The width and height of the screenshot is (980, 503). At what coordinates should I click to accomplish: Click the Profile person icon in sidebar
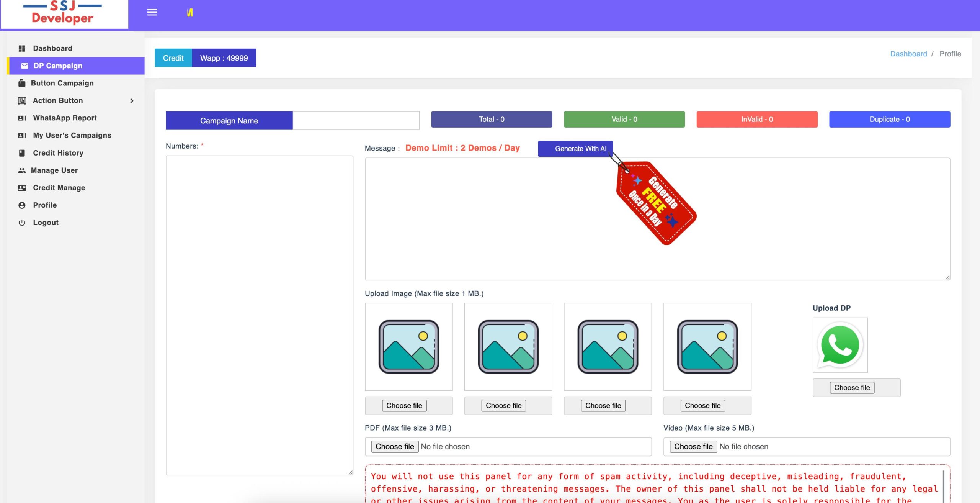pyautogui.click(x=22, y=205)
